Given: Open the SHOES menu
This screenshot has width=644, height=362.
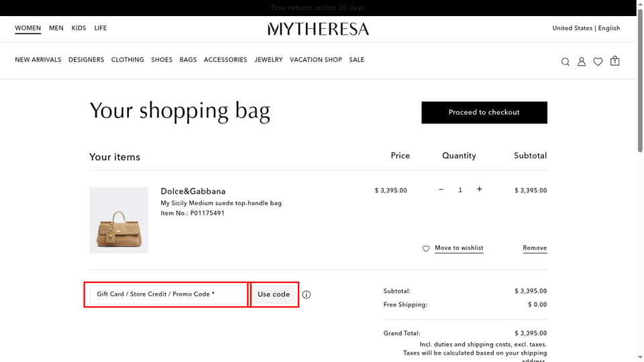Looking at the screenshot, I should pyautogui.click(x=162, y=60).
